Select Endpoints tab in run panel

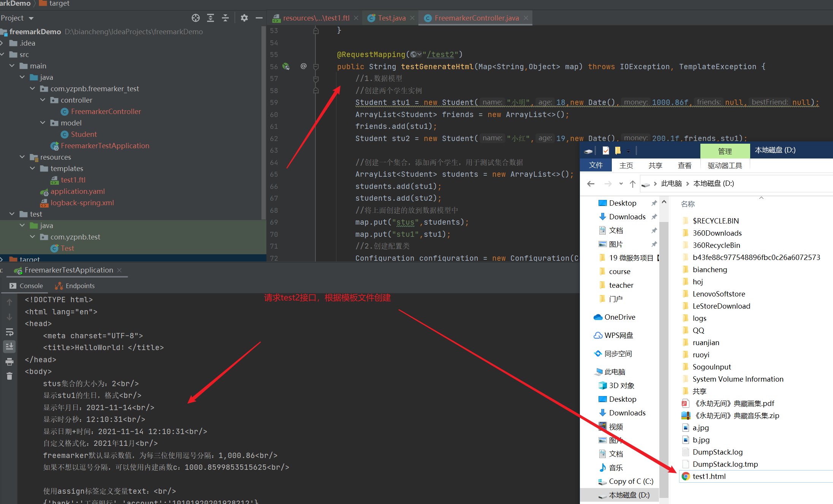coord(75,286)
